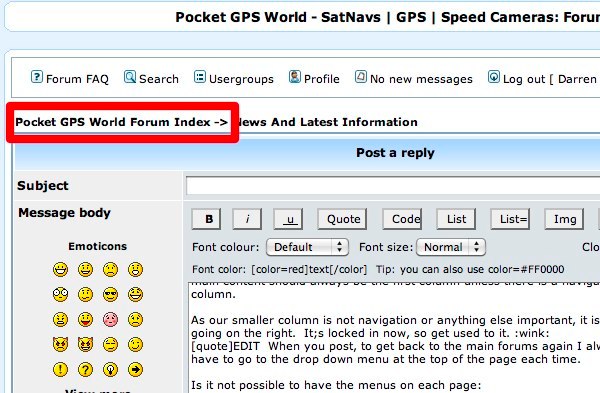Click the [color=red]text[/color] tip line

click(309, 269)
